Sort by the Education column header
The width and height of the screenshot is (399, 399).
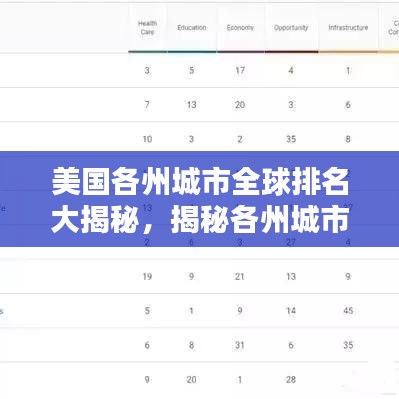click(x=192, y=28)
